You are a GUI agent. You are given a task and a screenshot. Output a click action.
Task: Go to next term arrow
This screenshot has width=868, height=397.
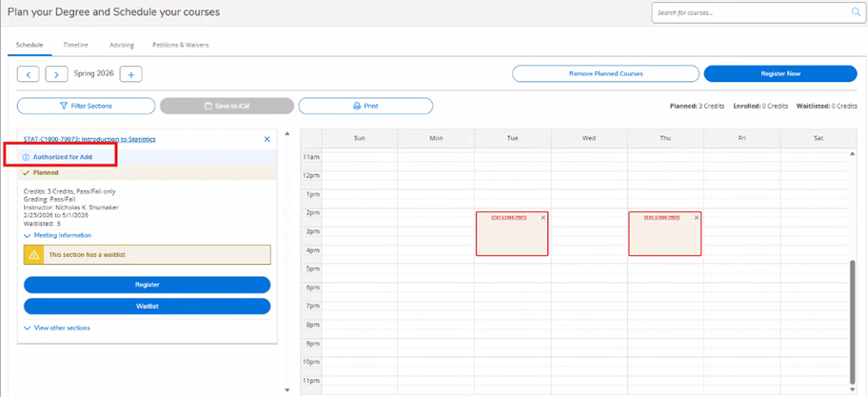click(x=56, y=74)
